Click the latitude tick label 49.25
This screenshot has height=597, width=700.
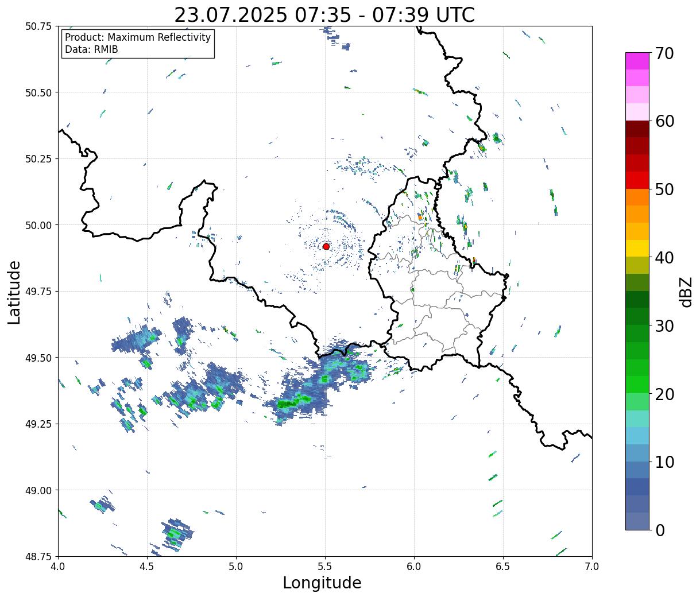pos(38,424)
